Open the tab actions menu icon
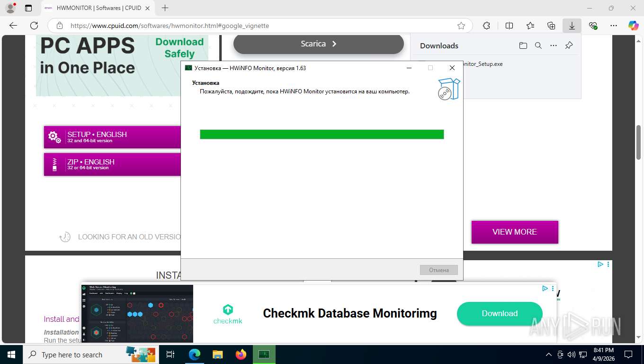644x364 pixels. pyautogui.click(x=28, y=8)
